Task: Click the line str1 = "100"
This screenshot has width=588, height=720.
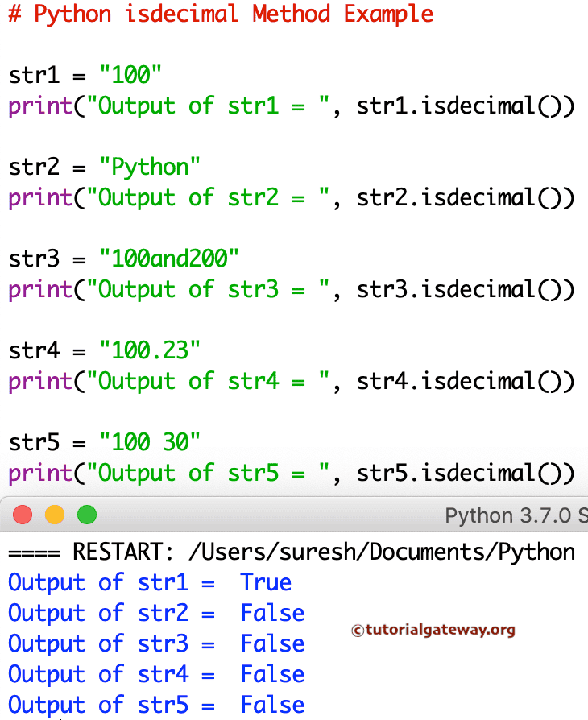Action: click(x=85, y=74)
